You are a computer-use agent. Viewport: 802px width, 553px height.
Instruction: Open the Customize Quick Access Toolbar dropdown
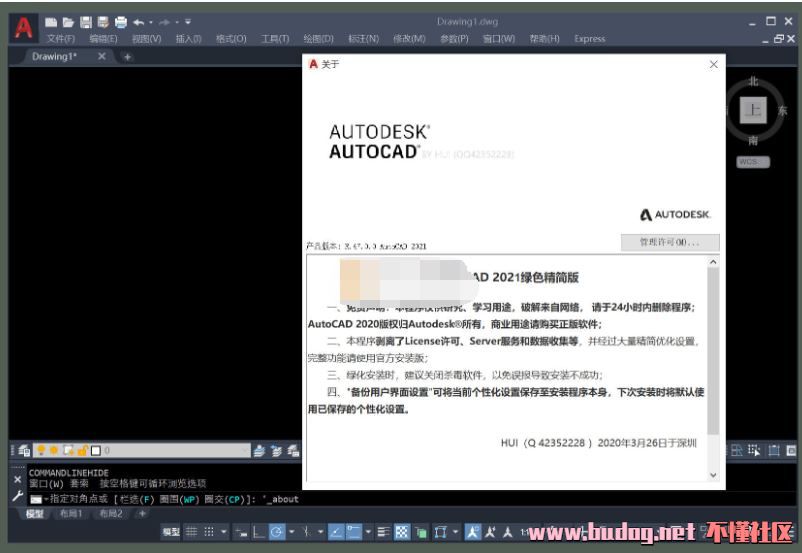(x=188, y=22)
